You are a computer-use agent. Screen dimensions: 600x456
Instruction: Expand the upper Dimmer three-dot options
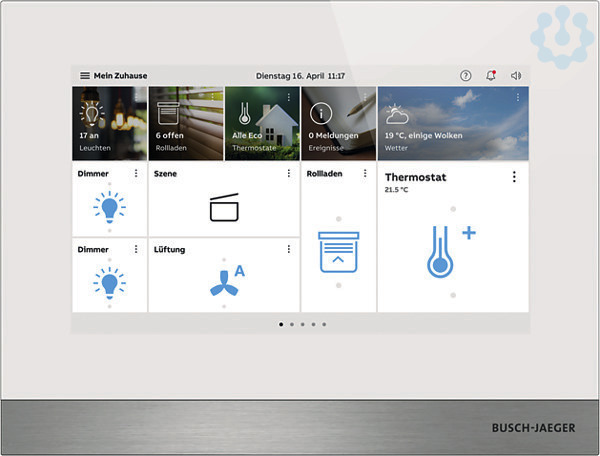(x=136, y=174)
